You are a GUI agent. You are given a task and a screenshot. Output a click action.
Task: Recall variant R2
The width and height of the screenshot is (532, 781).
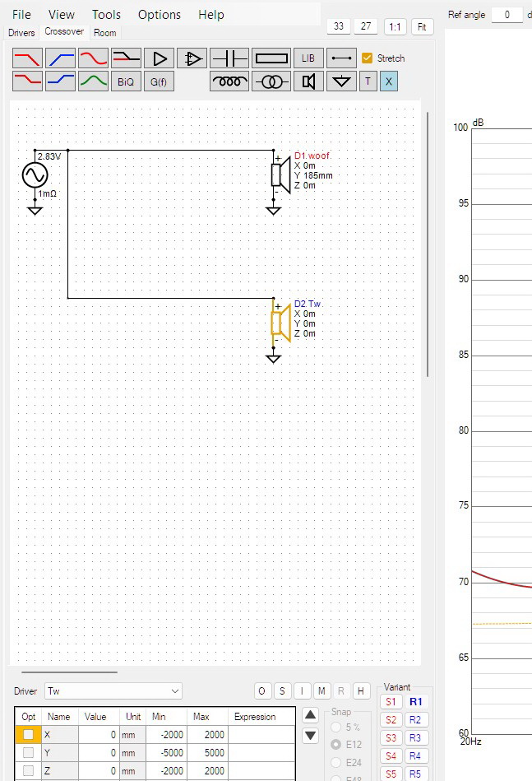point(415,720)
